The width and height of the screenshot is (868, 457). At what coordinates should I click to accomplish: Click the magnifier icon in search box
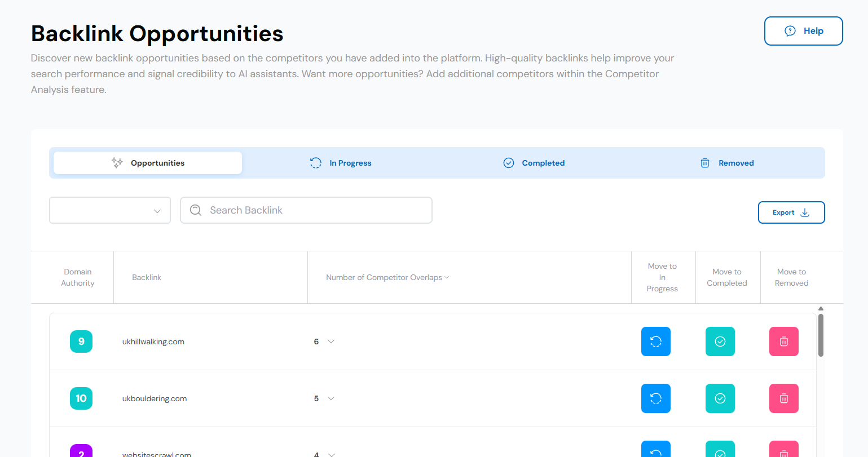tap(196, 210)
